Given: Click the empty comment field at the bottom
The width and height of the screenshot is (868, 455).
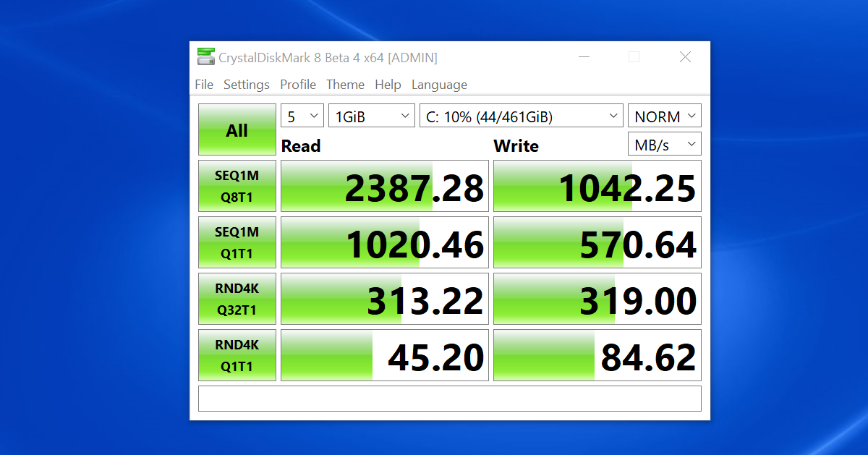Looking at the screenshot, I should 450,399.
